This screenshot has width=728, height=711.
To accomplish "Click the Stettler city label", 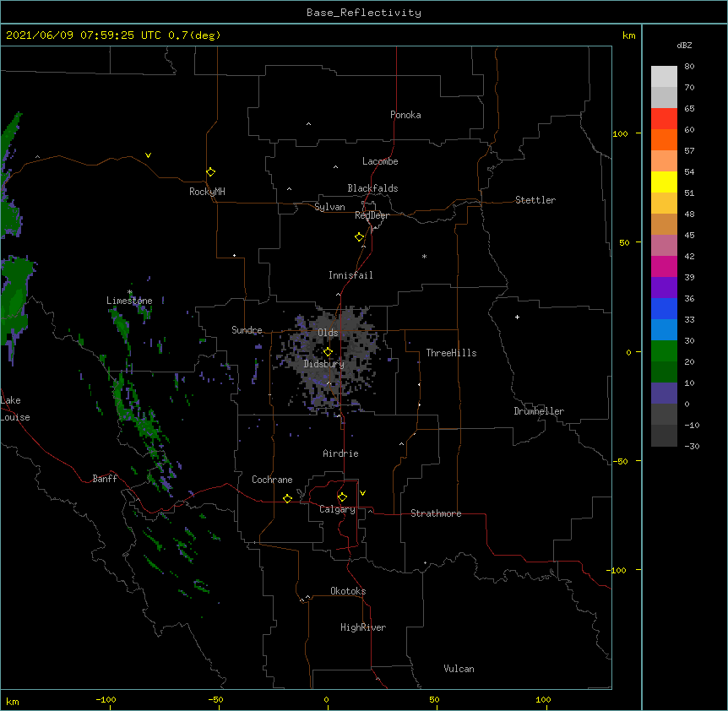I will [x=535, y=200].
